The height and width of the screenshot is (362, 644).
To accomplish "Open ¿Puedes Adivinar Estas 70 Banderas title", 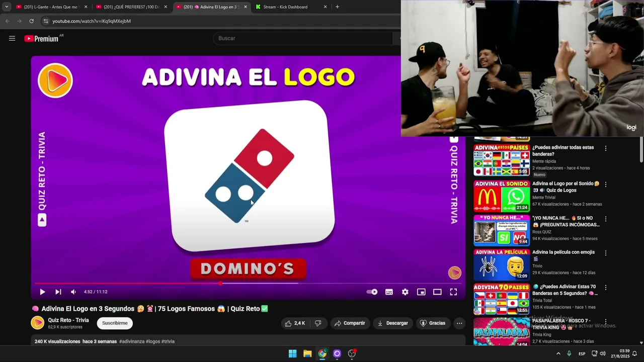I will click(564, 290).
